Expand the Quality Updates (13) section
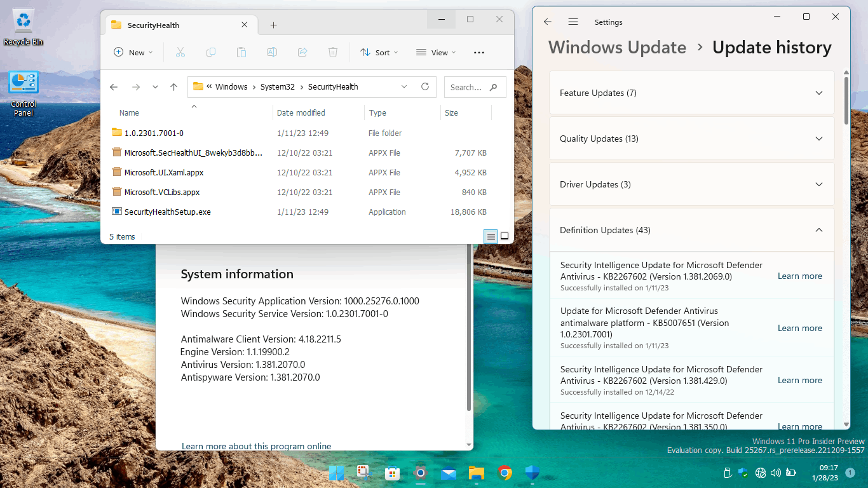This screenshot has height=488, width=868. tap(692, 139)
